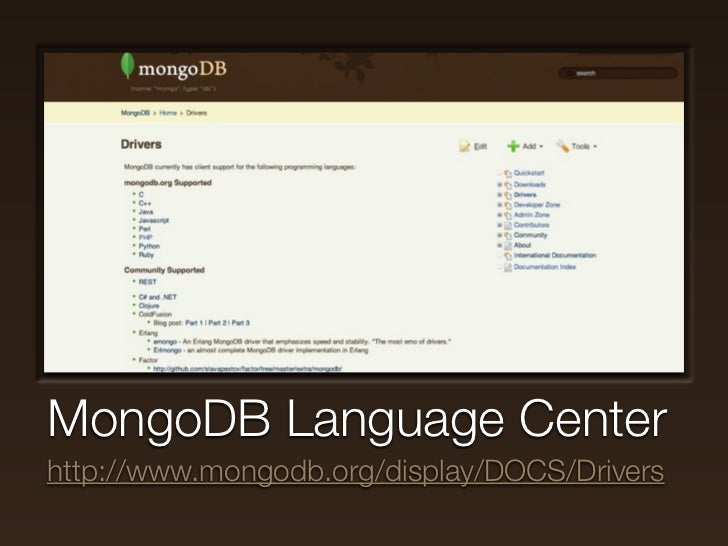Screen dimensions: 728x546
Task: Open the Tools dropdown menu
Action: [577, 146]
